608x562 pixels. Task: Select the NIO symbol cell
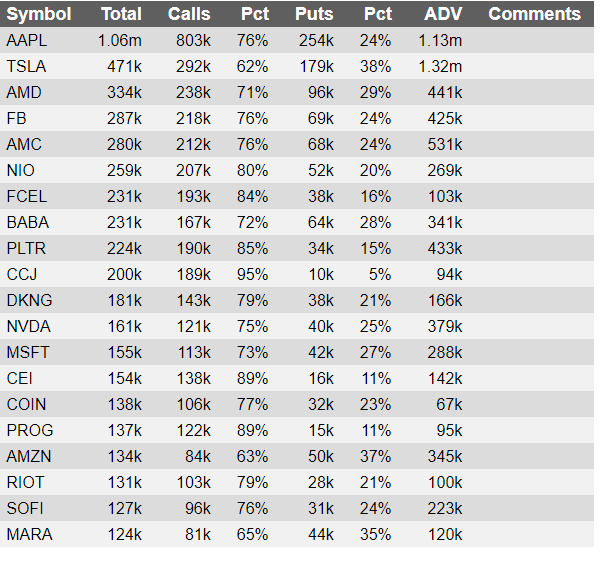(x=21, y=170)
